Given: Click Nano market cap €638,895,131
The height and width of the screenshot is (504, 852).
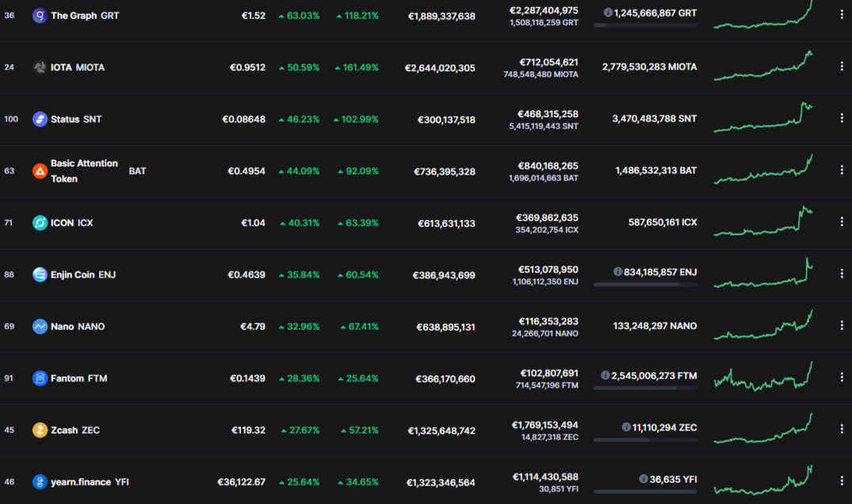Looking at the screenshot, I should point(445,327).
